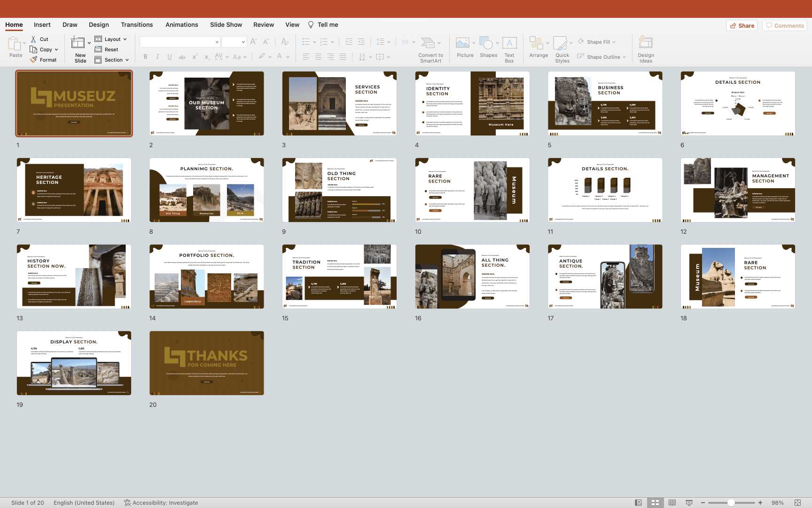
Task: Expand the Layout dropdown
Action: [125, 39]
